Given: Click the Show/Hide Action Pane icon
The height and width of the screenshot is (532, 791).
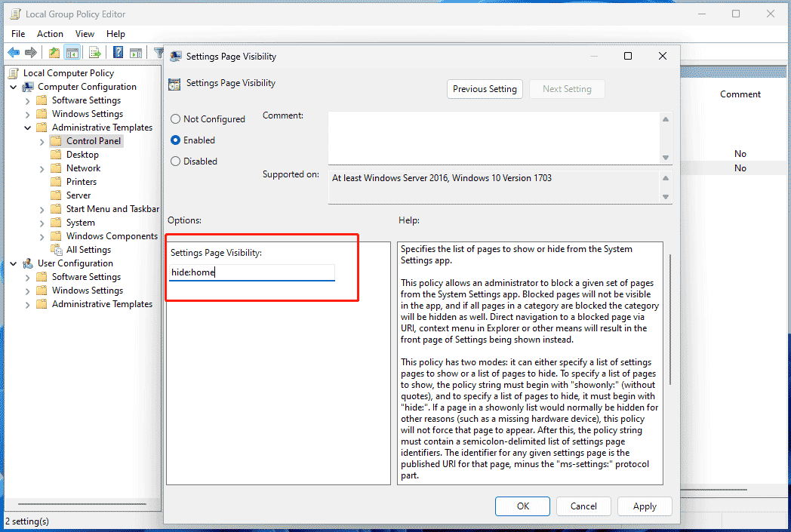Looking at the screenshot, I should (136, 52).
